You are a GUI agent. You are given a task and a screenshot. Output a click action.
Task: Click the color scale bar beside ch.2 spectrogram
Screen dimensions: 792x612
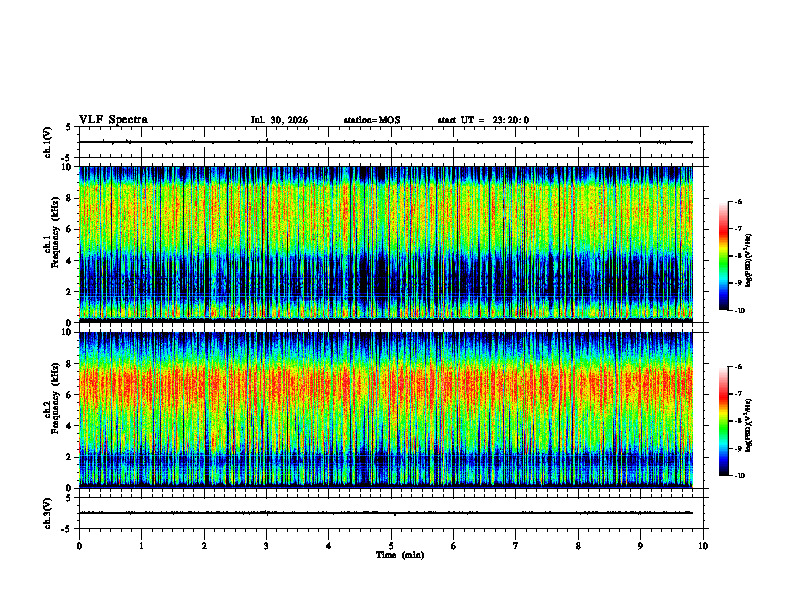tap(723, 421)
